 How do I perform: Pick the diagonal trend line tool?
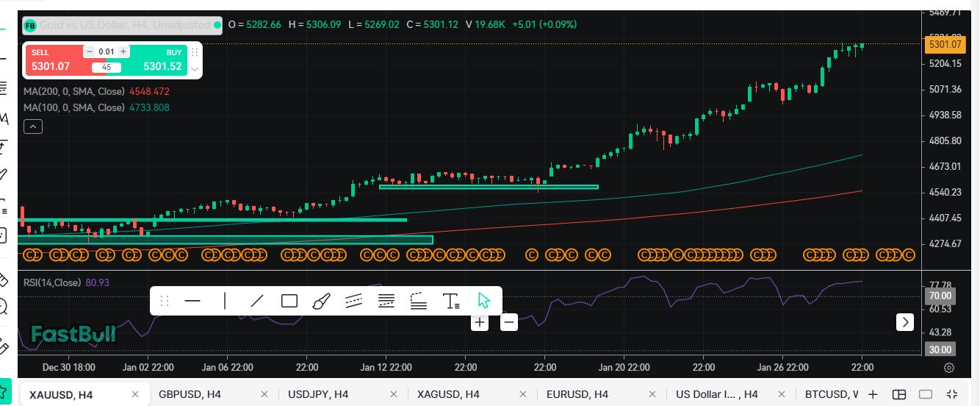[x=256, y=301]
